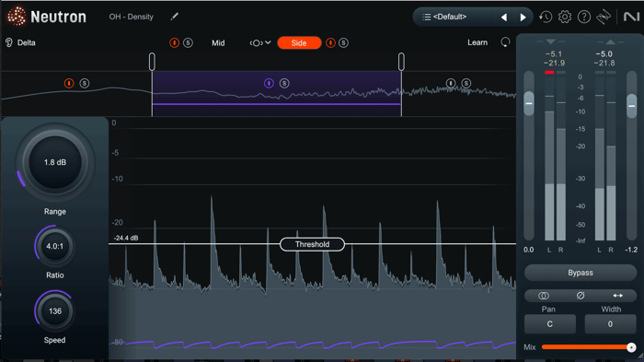Click the input RMS value -21.9
Viewport: 644px width, 362px height.
554,63
